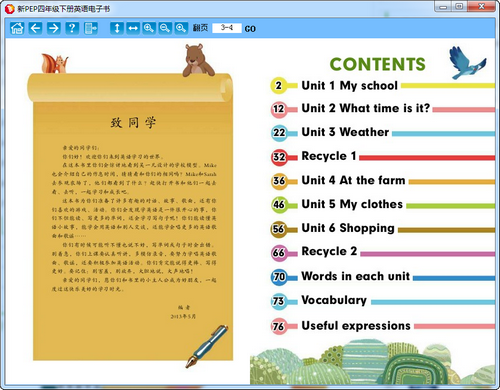Open Recycle 1 contents entry
The height and width of the screenshot is (390, 500).
pyautogui.click(x=329, y=156)
